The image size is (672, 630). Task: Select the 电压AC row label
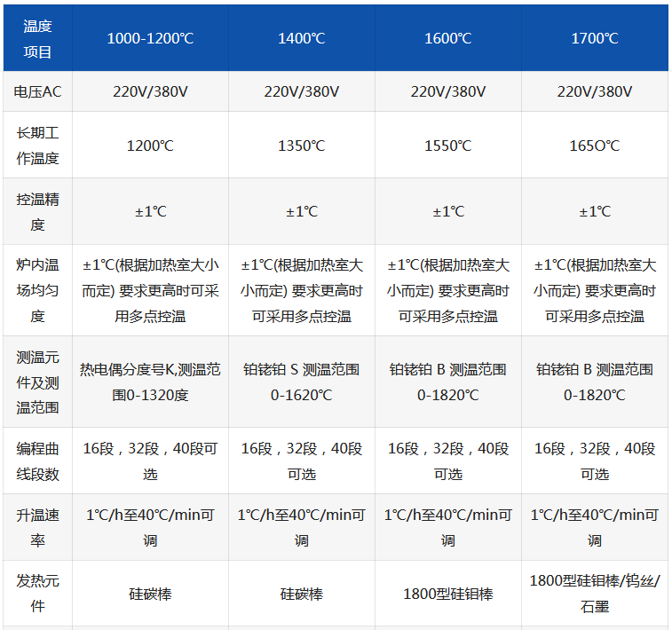point(37,91)
